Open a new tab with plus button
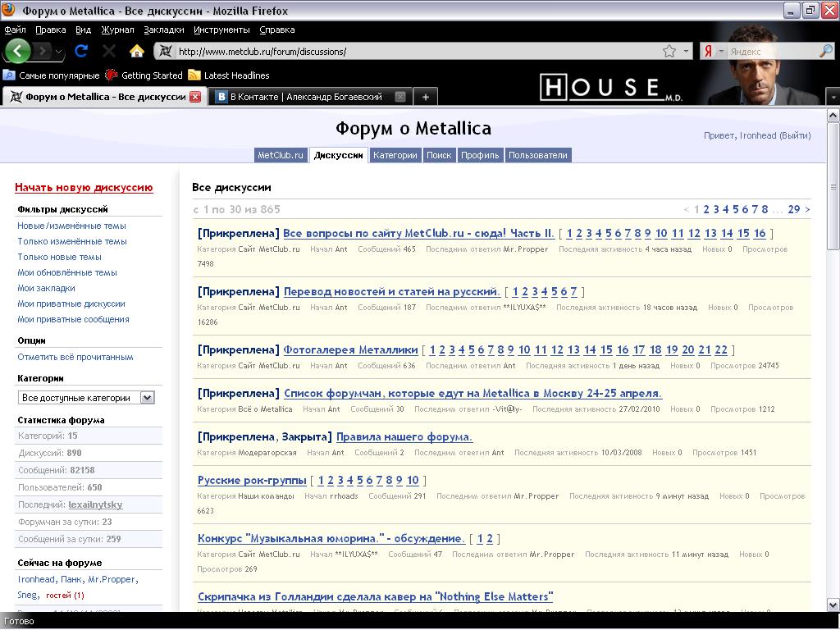 [425, 97]
